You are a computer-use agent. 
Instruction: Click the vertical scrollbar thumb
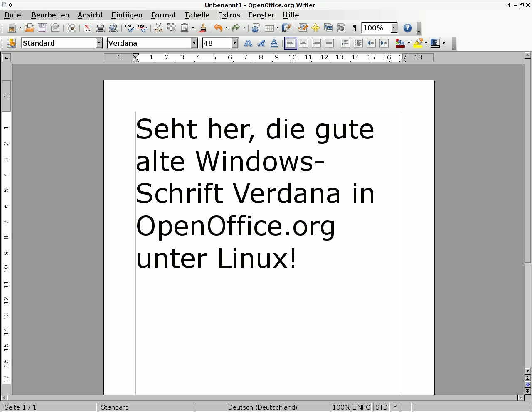[528, 160]
